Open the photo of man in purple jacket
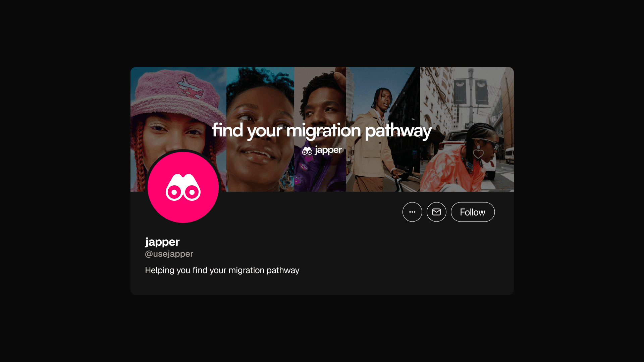 [320, 129]
